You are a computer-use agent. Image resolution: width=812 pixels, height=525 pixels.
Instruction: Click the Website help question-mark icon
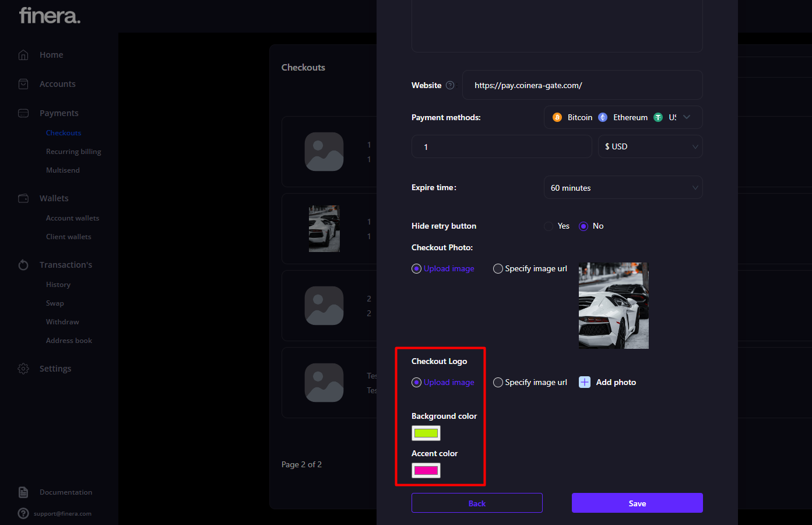click(450, 85)
